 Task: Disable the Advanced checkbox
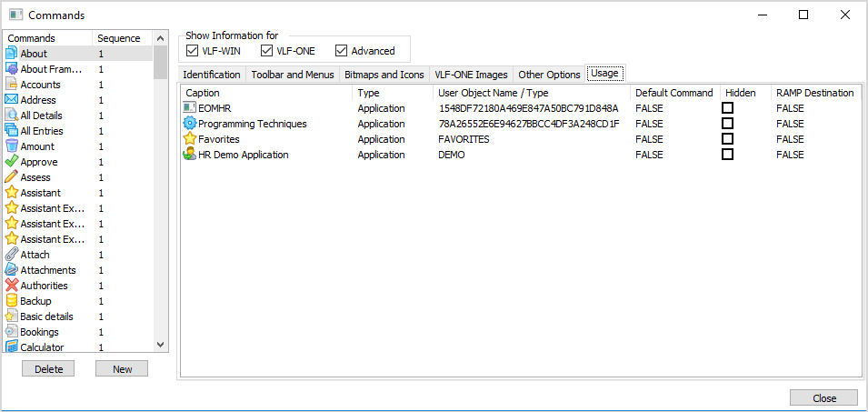click(342, 51)
